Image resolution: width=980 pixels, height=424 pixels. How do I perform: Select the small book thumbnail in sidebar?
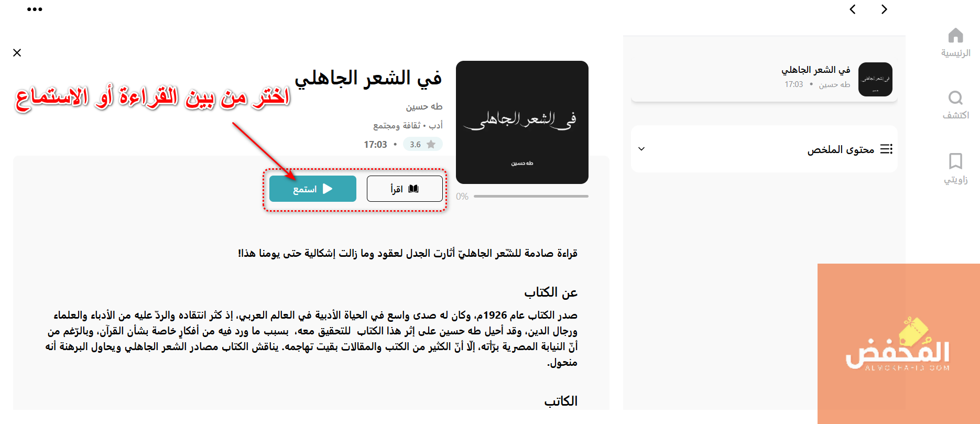(875, 79)
